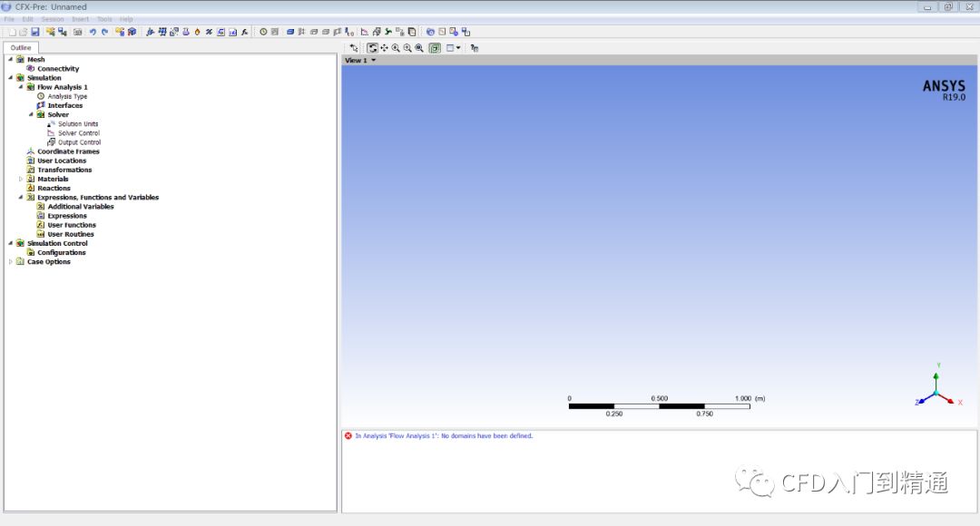Click the blue globe Define Run icon
Viewport: 980px width, 526px height.
click(x=430, y=32)
